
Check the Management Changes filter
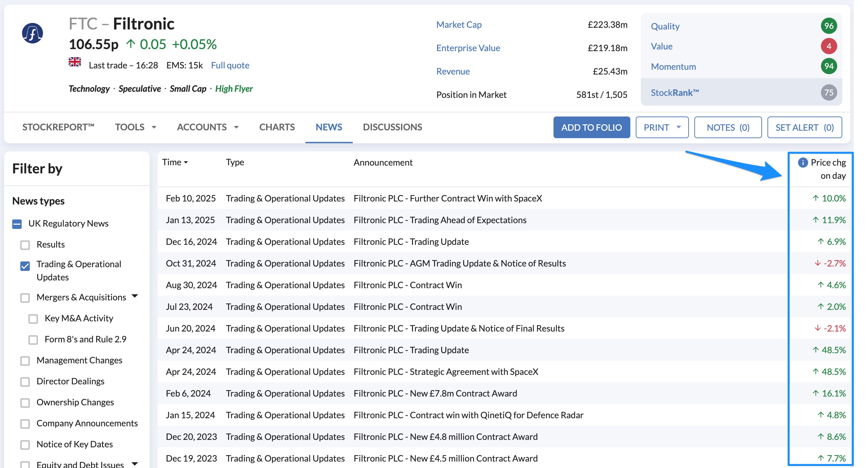coord(25,361)
